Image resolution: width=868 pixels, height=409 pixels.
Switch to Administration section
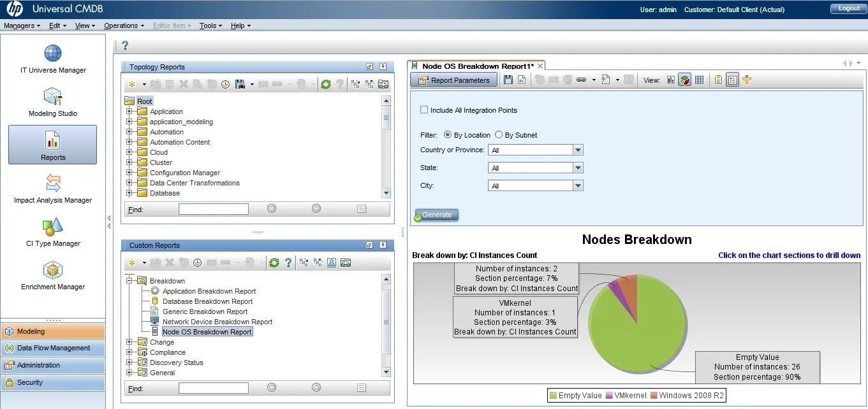click(x=53, y=366)
